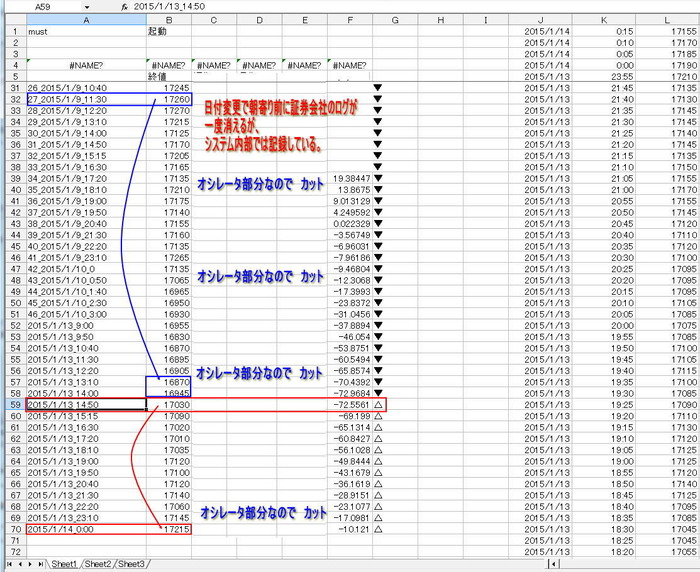Click cell '2015/1/13_9:00' in row 52
The height and width of the screenshot is (572, 700).
pos(86,326)
